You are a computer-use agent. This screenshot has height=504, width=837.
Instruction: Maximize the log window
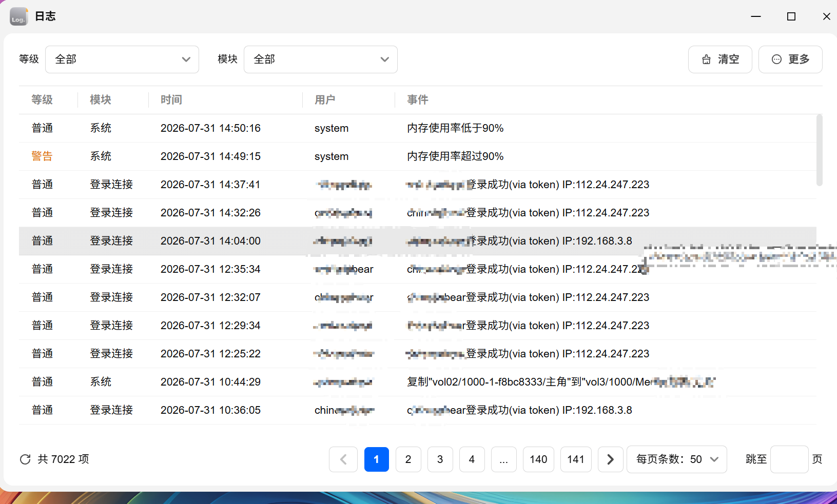coord(791,16)
